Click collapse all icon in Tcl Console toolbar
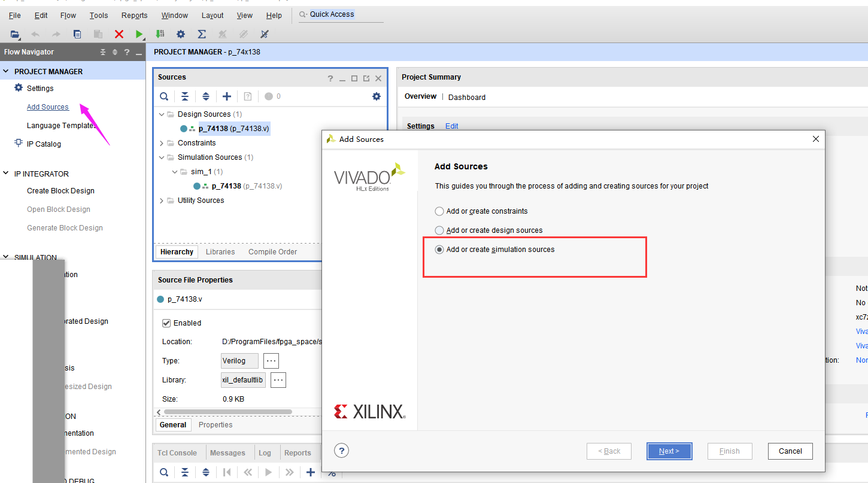 click(x=185, y=472)
